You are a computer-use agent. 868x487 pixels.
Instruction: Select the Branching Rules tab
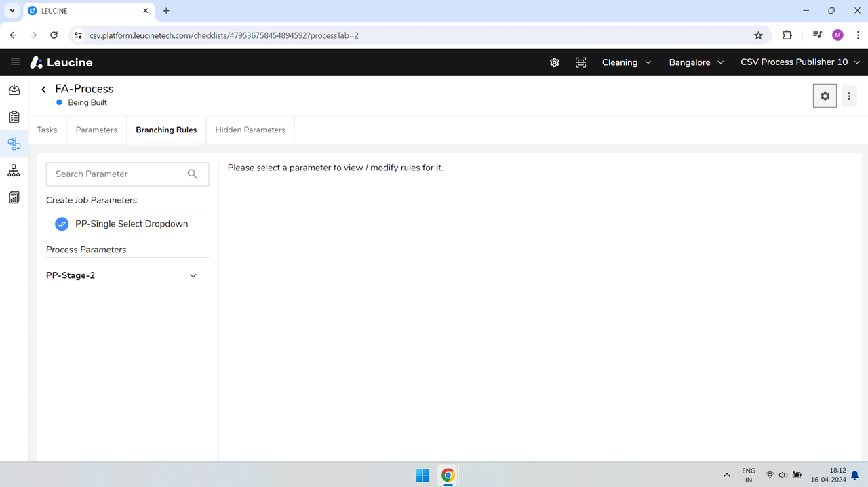[x=166, y=130]
